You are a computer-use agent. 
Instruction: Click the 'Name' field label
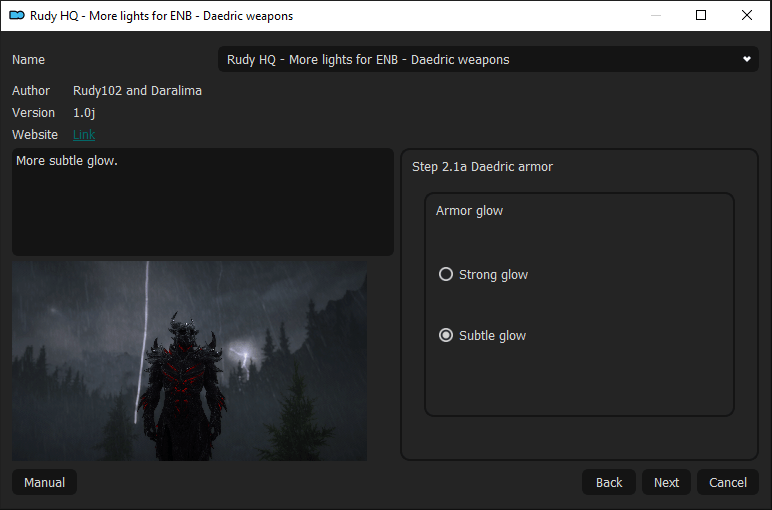(x=29, y=60)
